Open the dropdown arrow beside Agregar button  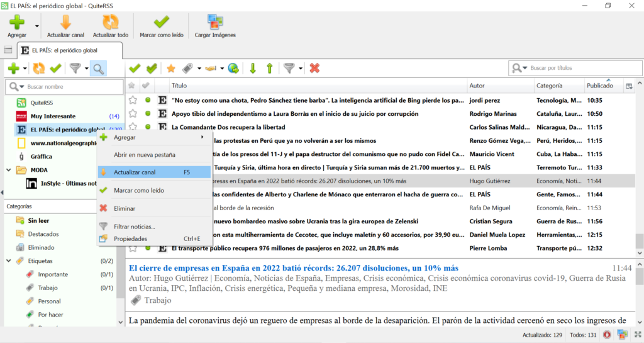[36, 26]
